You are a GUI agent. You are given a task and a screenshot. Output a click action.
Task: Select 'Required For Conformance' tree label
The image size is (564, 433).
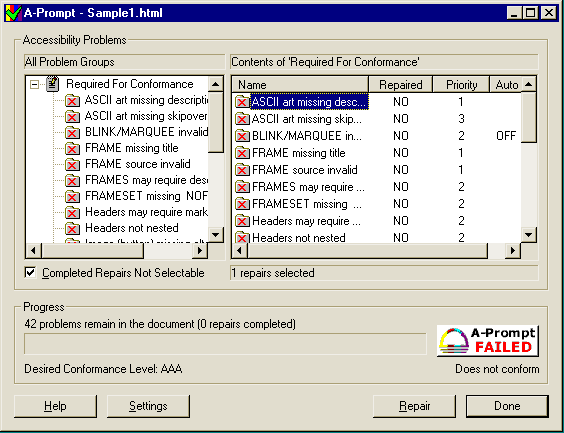(x=129, y=84)
